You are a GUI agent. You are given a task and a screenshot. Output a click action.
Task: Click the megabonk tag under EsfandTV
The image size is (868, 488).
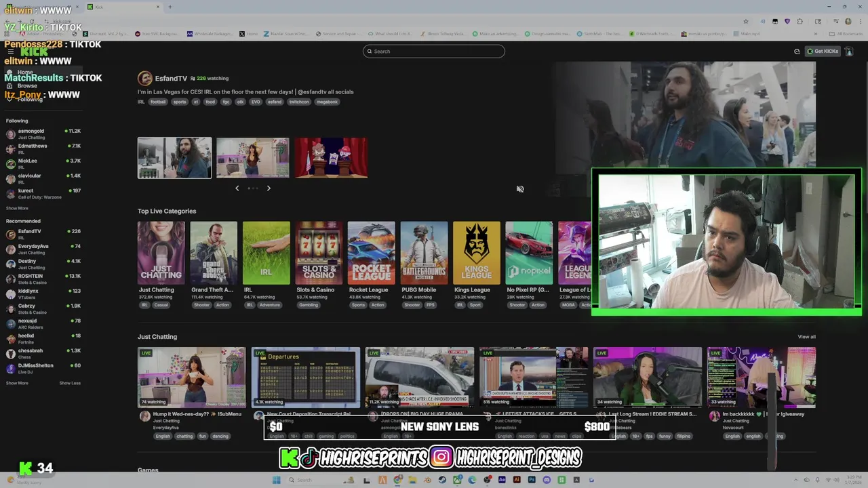(327, 102)
